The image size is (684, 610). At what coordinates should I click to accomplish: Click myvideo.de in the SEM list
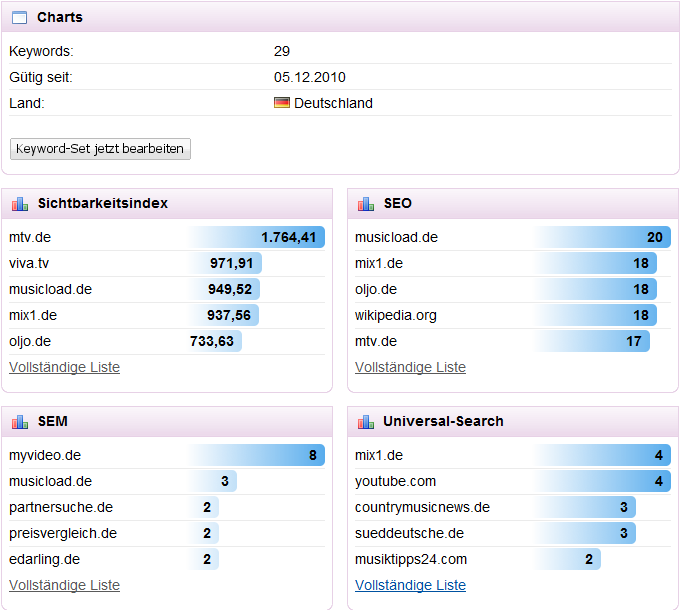click(45, 456)
